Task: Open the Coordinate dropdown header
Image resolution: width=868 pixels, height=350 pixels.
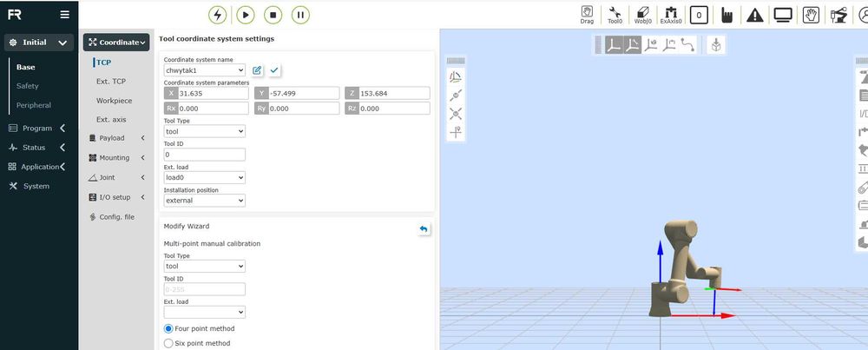Action: tap(116, 42)
